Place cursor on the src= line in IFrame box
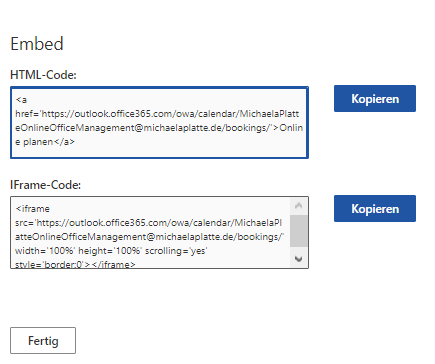435x364 pixels. click(148, 223)
